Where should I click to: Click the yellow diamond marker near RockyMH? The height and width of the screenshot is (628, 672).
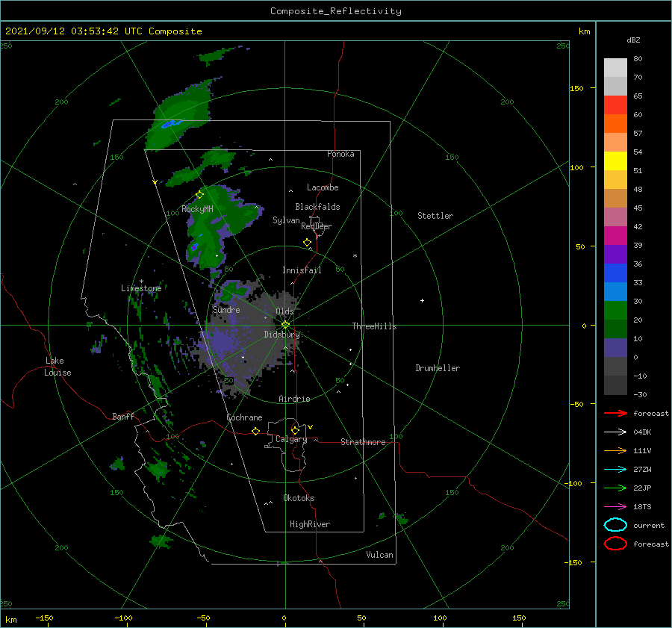(199, 195)
